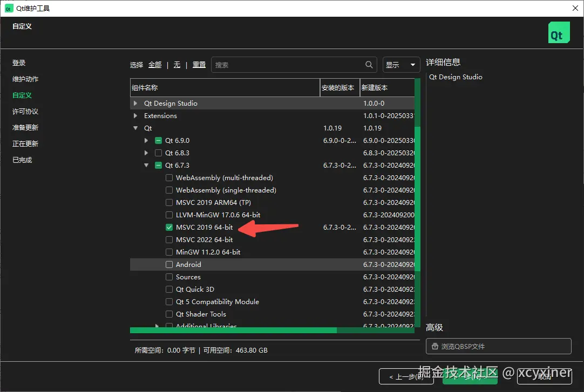Select the MSVC 2019 64-bit label
This screenshot has width=584, height=392.
(x=204, y=227)
